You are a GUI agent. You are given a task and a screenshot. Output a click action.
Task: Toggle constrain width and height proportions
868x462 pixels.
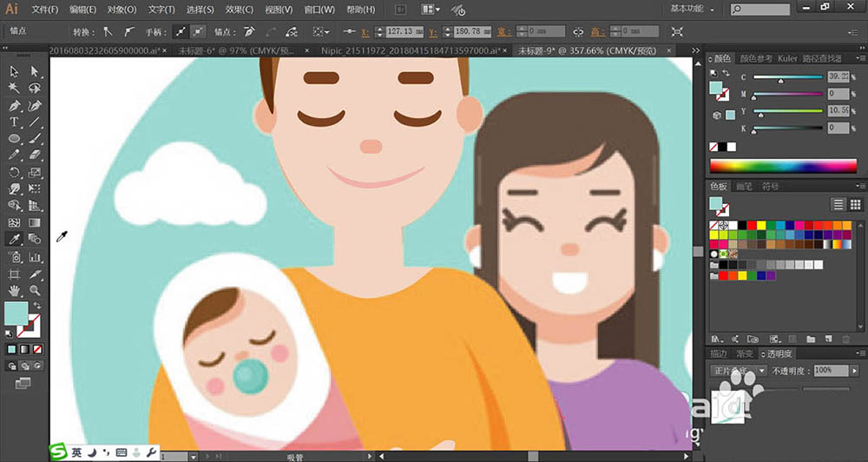click(578, 31)
